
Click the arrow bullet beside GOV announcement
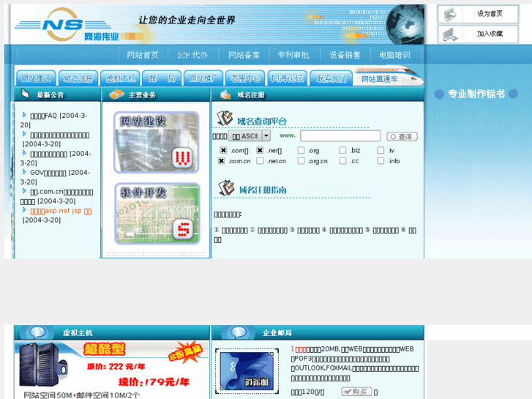(24, 171)
